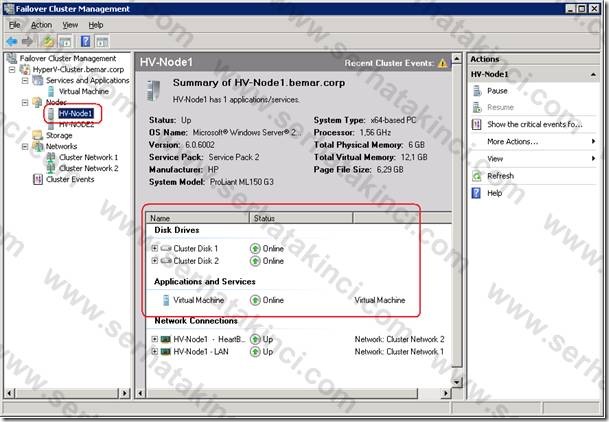This screenshot has height=422, width=609.
Task: Click Pause in the Actions pane
Action: [x=497, y=91]
